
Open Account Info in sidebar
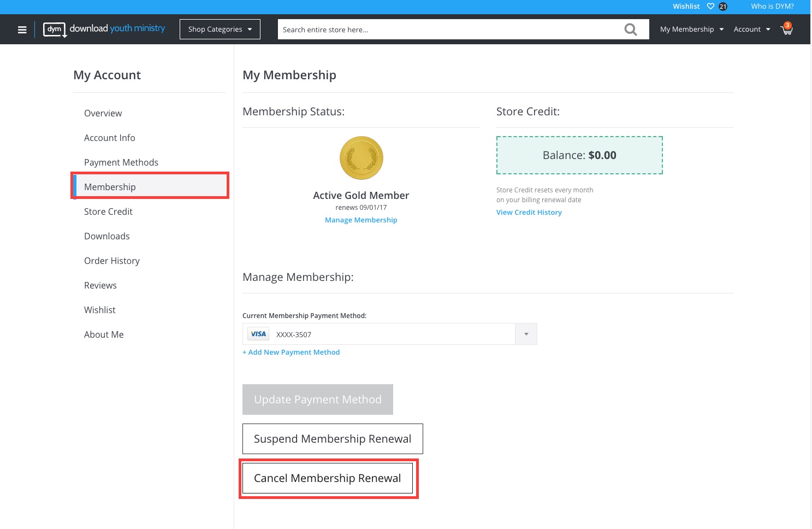[x=109, y=138]
